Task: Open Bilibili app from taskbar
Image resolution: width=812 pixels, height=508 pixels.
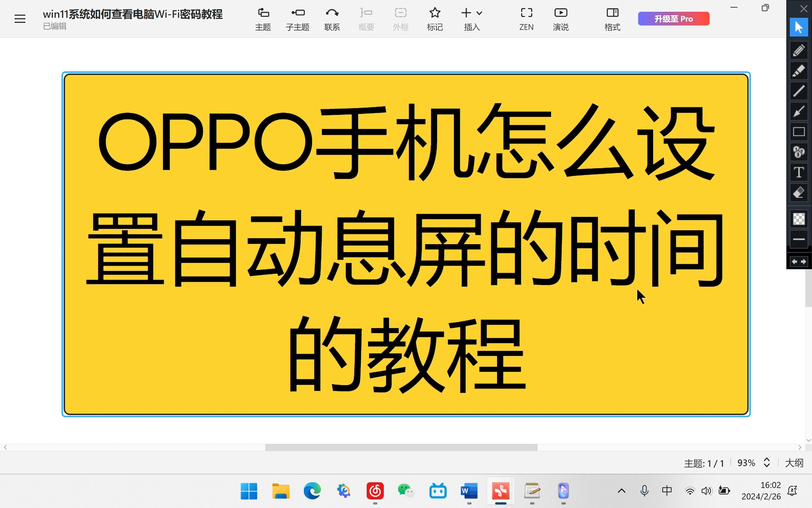Action: 438,491
